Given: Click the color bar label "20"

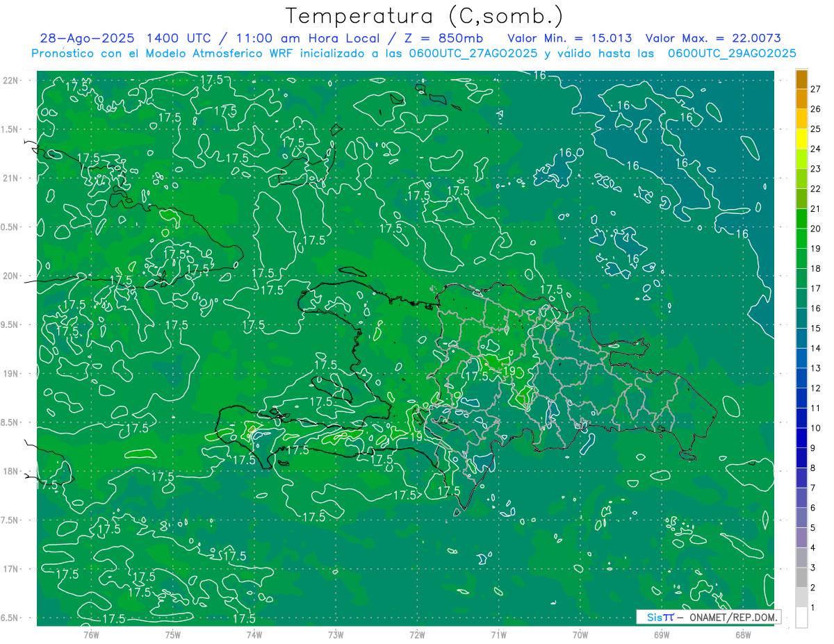Looking at the screenshot, I should [x=816, y=229].
